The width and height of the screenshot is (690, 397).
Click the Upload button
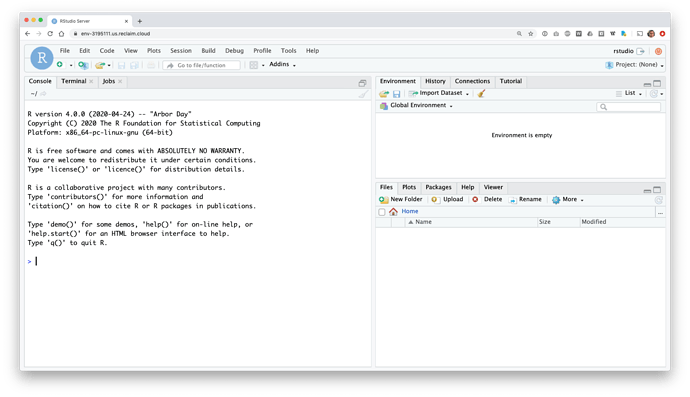pyautogui.click(x=447, y=199)
